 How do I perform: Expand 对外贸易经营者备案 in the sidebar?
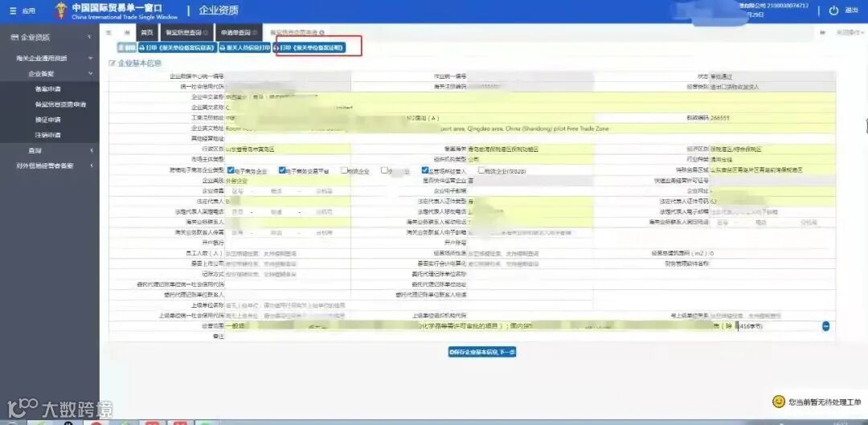coord(90,166)
